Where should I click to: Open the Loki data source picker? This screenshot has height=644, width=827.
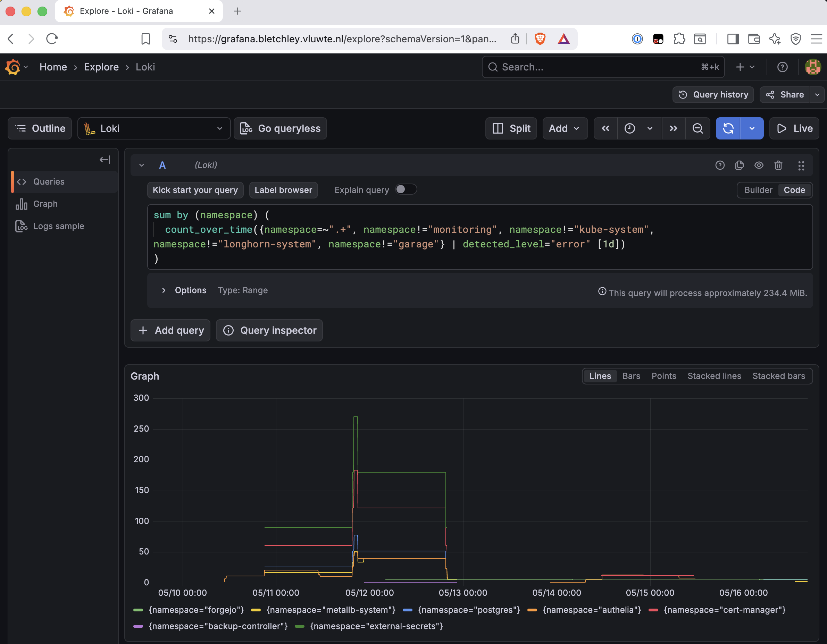click(154, 128)
